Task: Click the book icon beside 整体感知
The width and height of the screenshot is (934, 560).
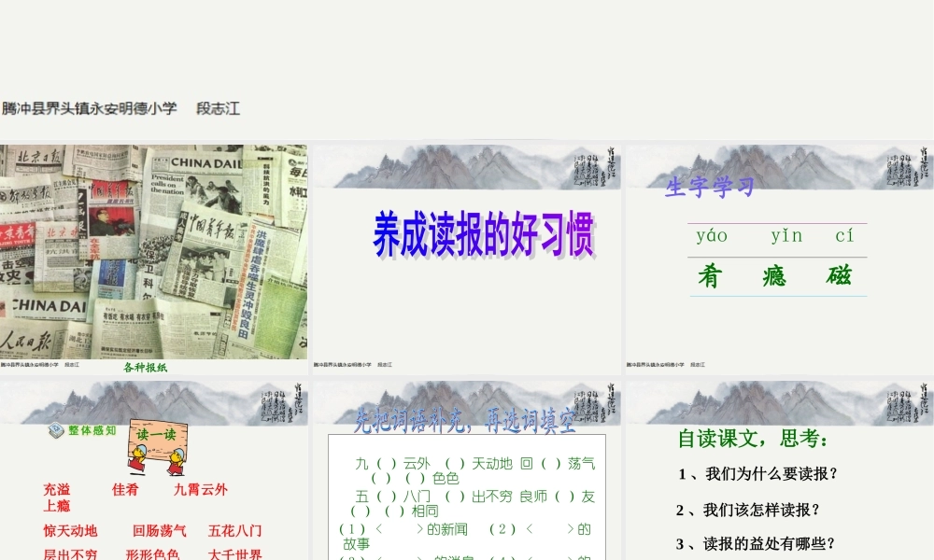Action: (56, 431)
